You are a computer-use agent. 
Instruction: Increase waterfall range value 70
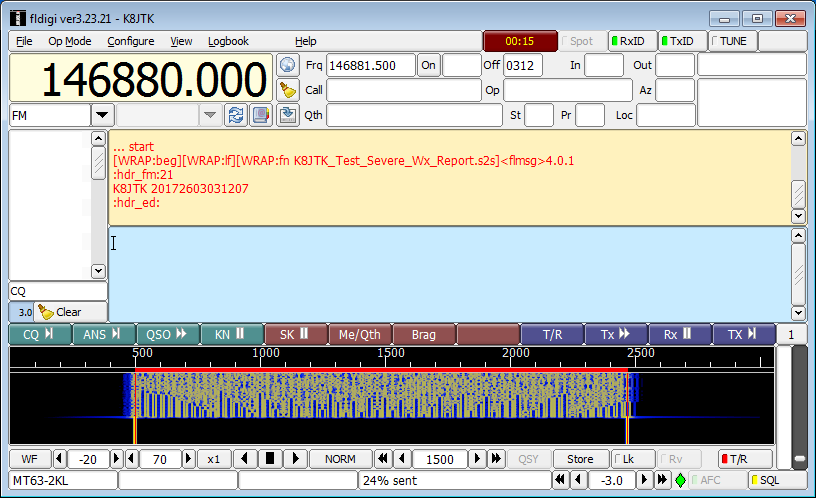point(188,459)
